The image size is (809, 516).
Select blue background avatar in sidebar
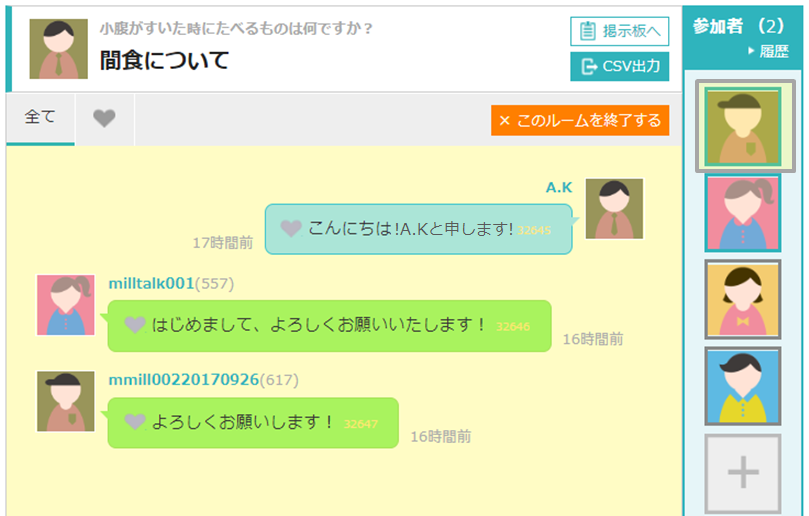(743, 386)
